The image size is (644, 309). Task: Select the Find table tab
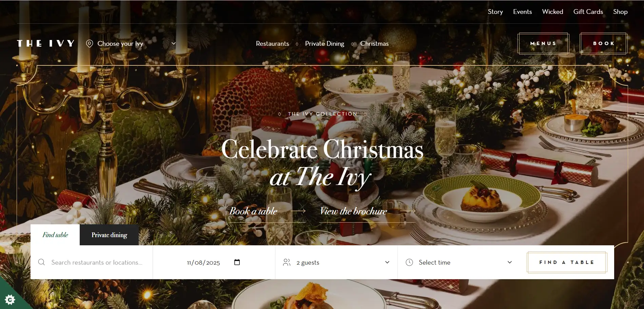[x=55, y=235]
